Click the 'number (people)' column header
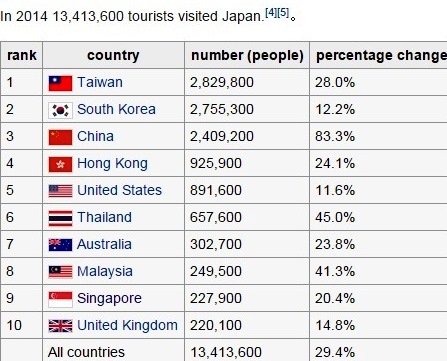This screenshot has width=447, height=361. pyautogui.click(x=247, y=55)
